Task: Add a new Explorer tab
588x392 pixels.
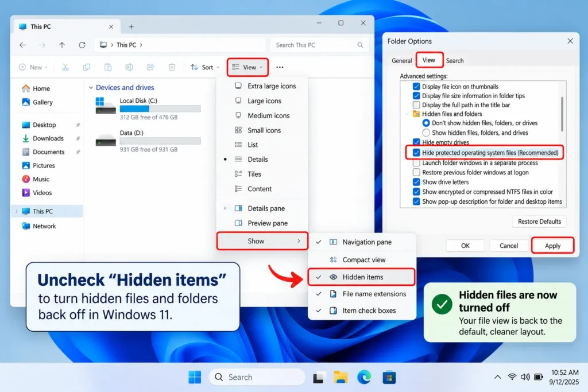Action: pyautogui.click(x=131, y=26)
